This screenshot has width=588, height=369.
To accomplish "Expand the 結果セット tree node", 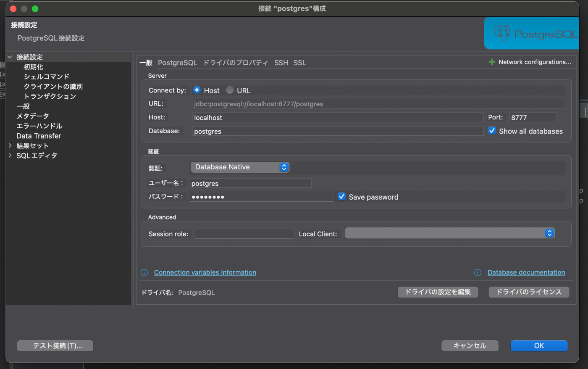I will [10, 145].
